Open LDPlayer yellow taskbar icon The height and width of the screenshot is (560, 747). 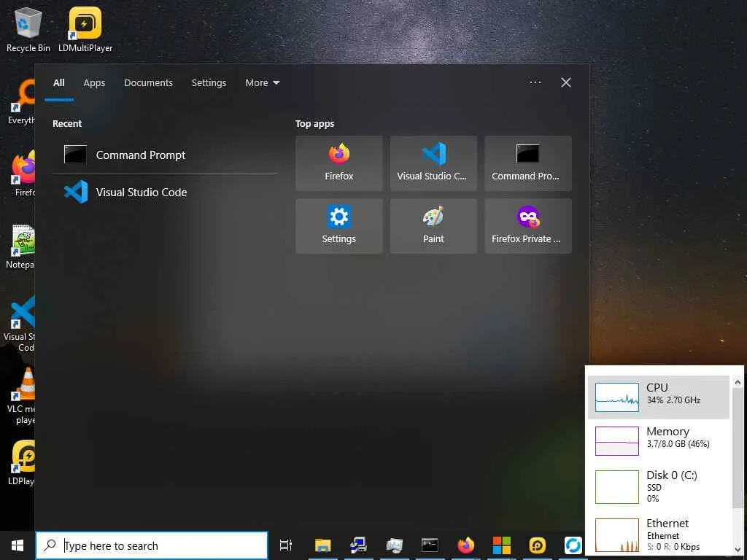(538, 545)
